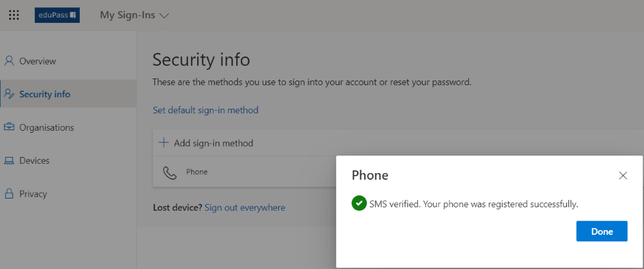Click the Privacy padlock icon
This screenshot has width=644, height=269.
click(x=9, y=194)
